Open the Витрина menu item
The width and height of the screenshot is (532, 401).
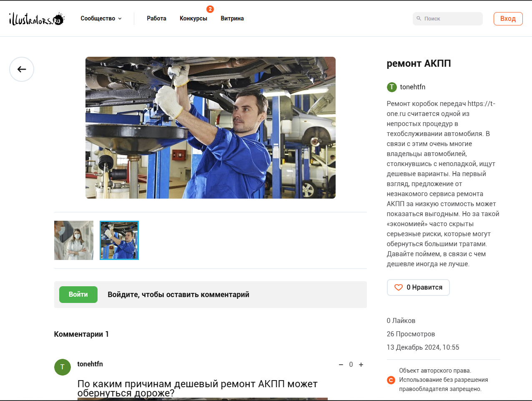[232, 19]
